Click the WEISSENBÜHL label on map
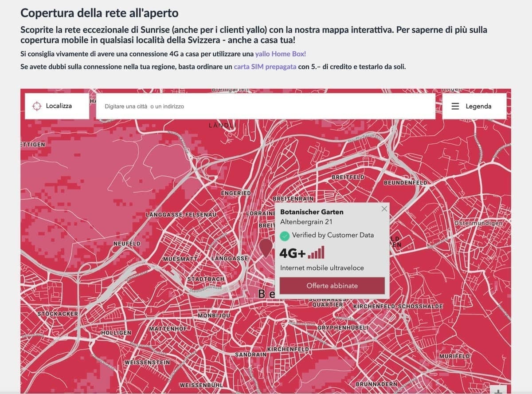This screenshot has height=394, width=532. click(x=201, y=385)
